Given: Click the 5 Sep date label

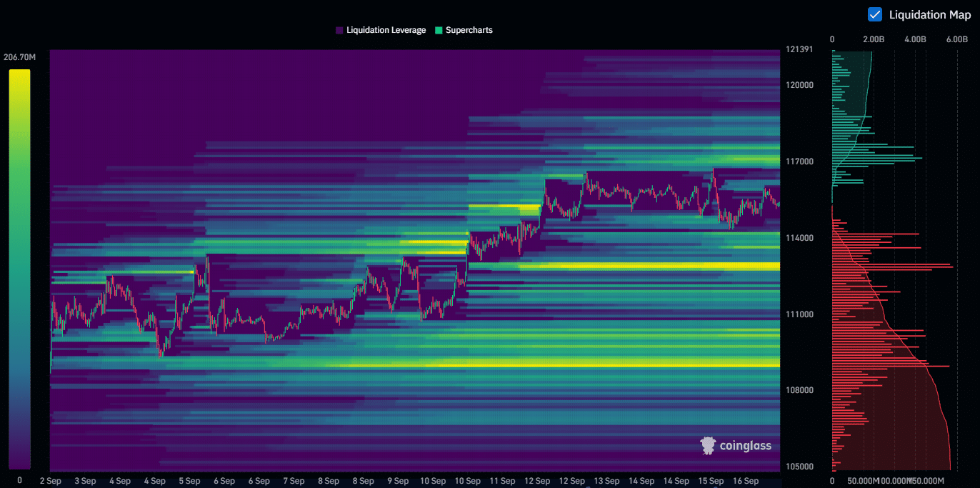Looking at the screenshot, I should click(x=189, y=481).
